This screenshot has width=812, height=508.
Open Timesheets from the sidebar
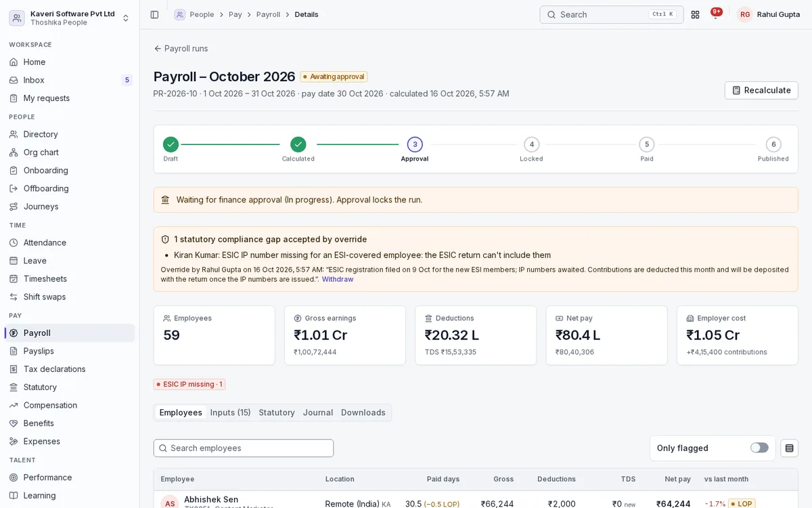[70, 278]
